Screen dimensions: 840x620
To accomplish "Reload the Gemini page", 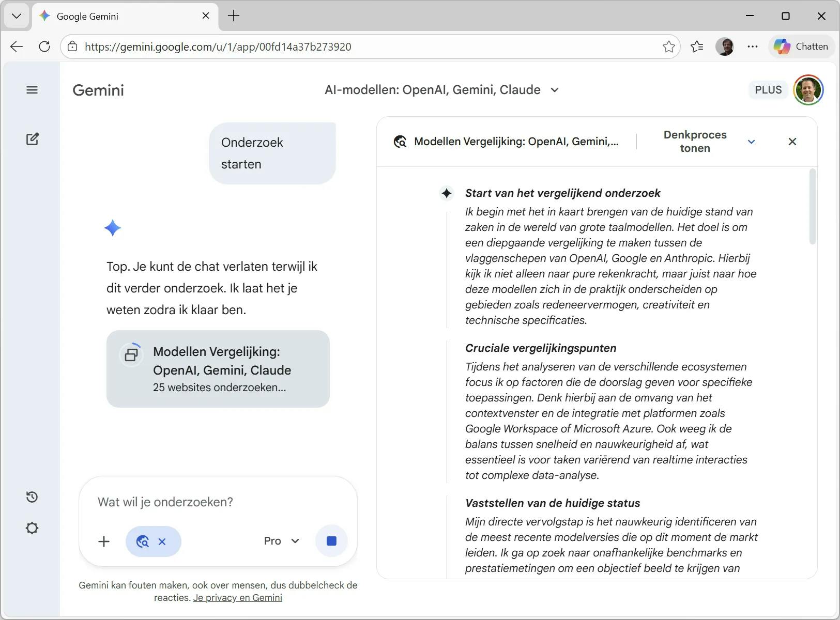I will (44, 47).
